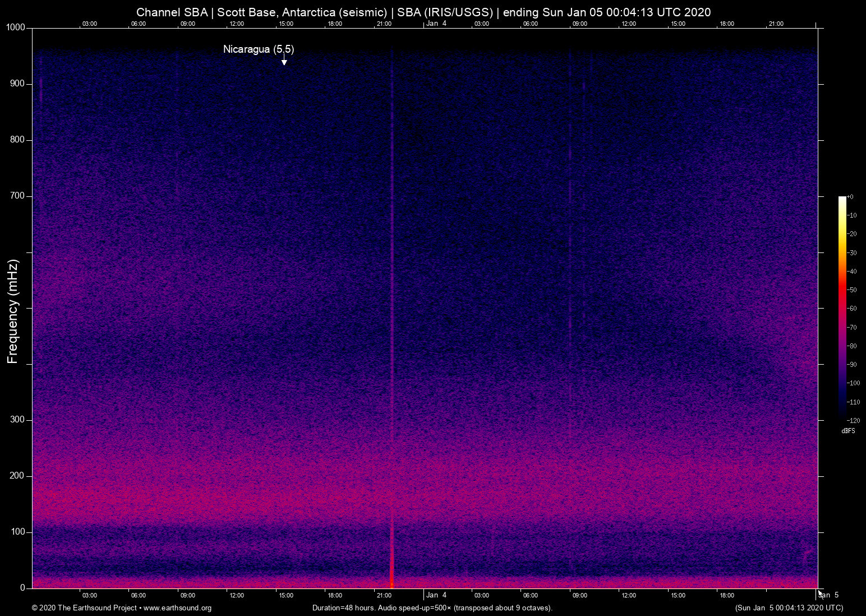Click the Duration=48 hours caption text
The width and height of the screenshot is (866, 616).
(x=432, y=608)
